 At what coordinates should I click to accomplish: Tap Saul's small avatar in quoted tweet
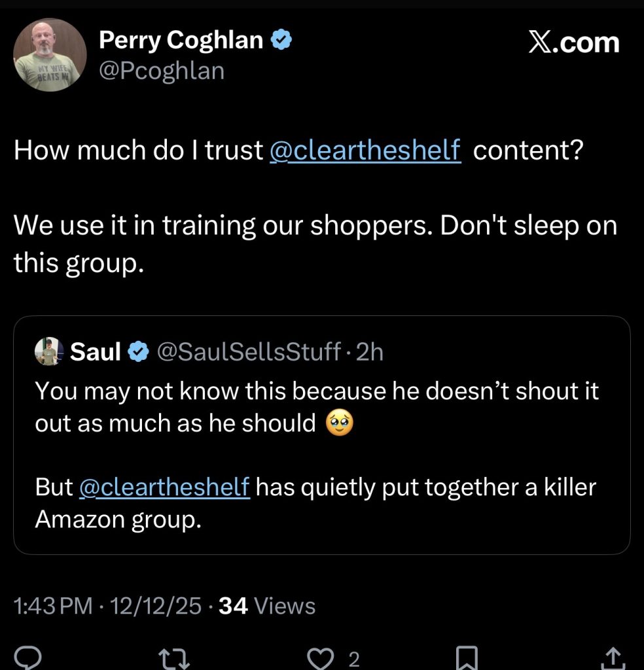coord(48,351)
